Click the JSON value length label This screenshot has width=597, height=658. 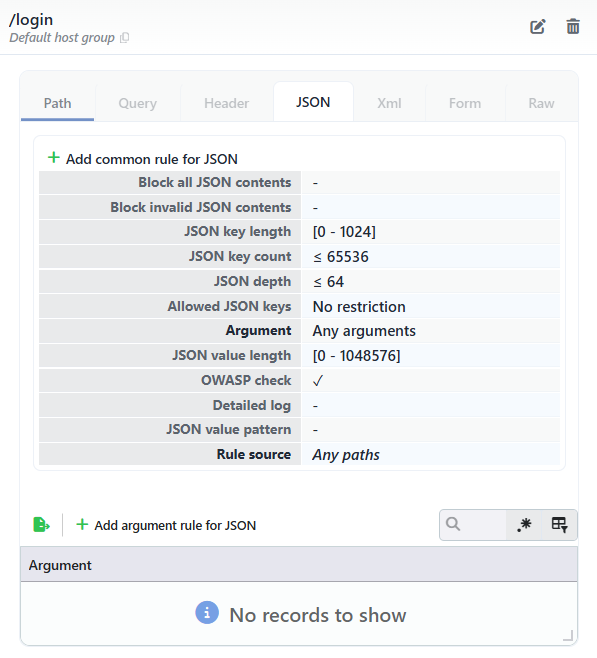(232, 355)
